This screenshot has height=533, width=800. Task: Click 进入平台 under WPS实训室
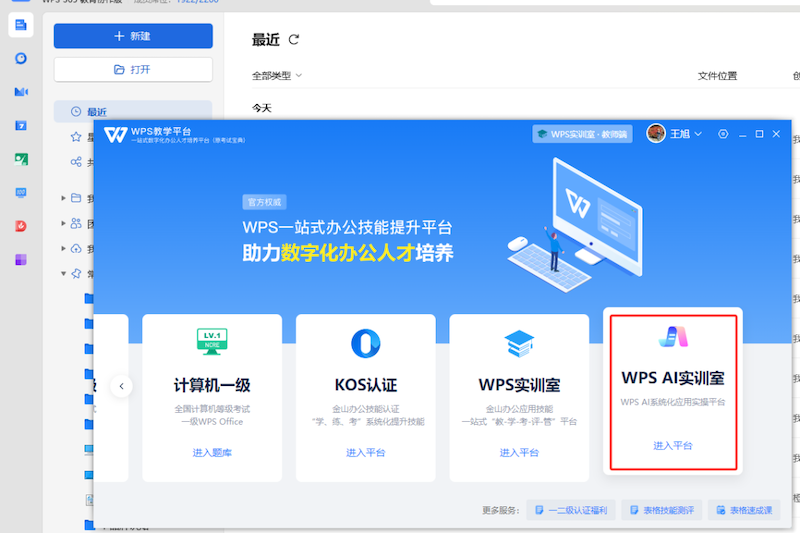click(519, 452)
